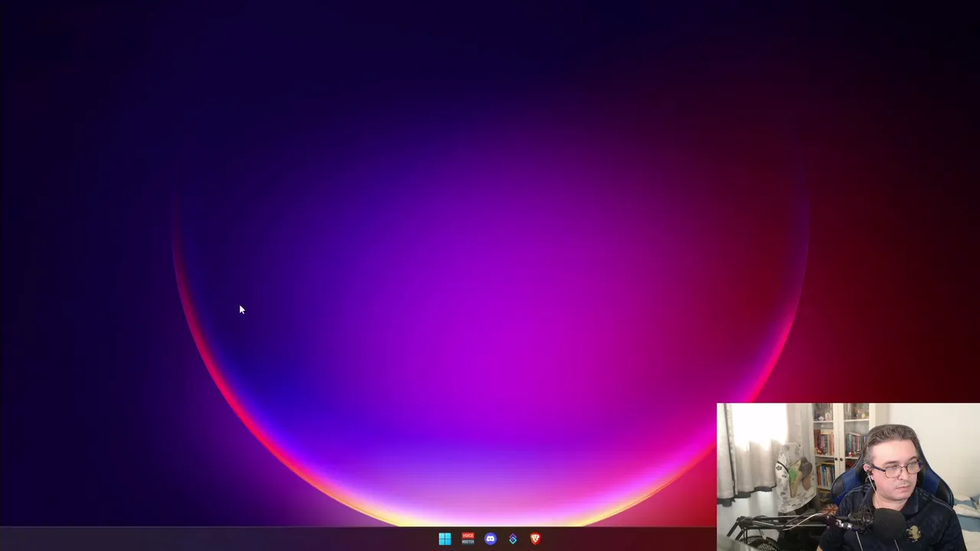Open the Windows Start menu
The image size is (980, 551).
[x=445, y=539]
